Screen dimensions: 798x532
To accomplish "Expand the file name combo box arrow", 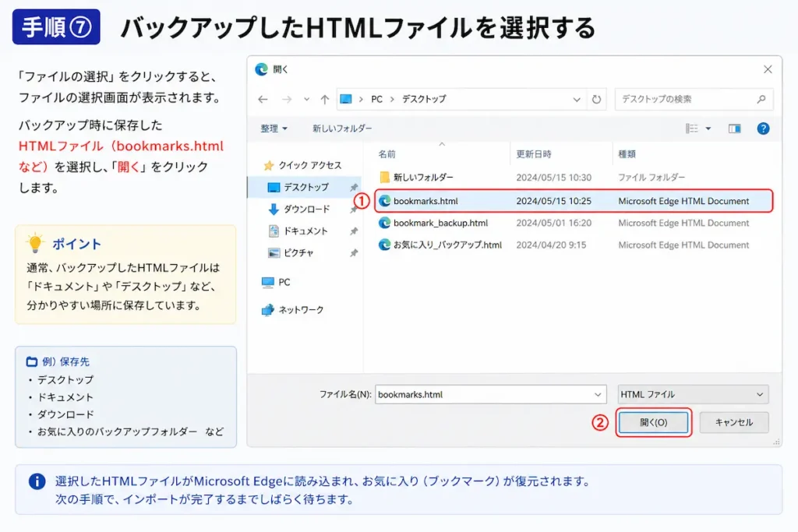I will click(x=598, y=394).
